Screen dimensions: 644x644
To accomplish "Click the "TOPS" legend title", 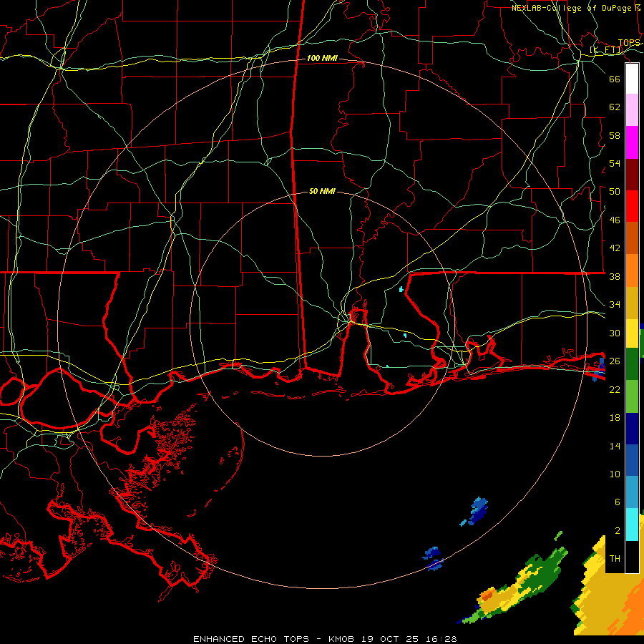I will 629,43.
